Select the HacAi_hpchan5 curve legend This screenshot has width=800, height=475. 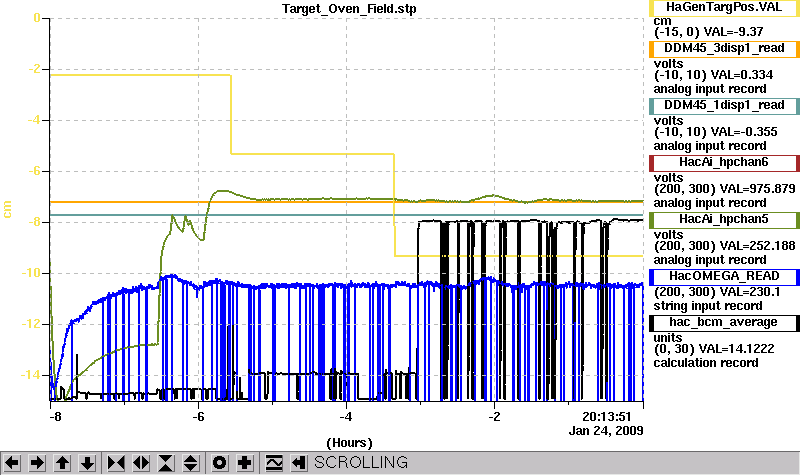[724, 220]
